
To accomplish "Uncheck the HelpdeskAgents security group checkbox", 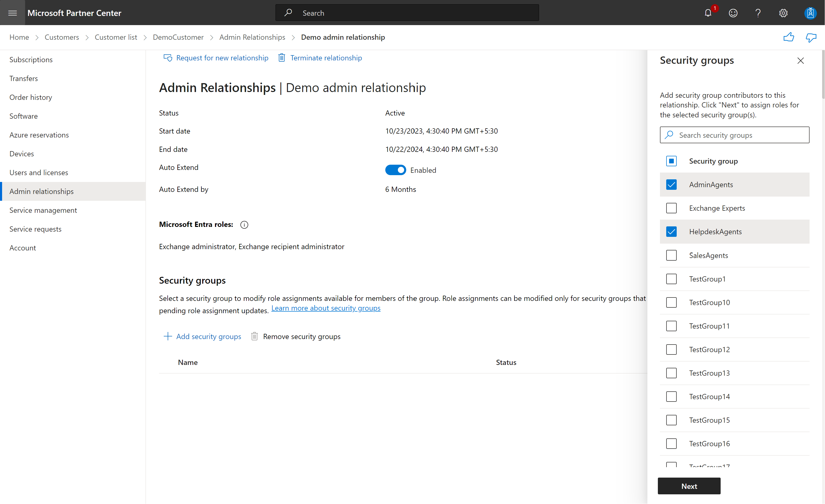I will tap(672, 231).
